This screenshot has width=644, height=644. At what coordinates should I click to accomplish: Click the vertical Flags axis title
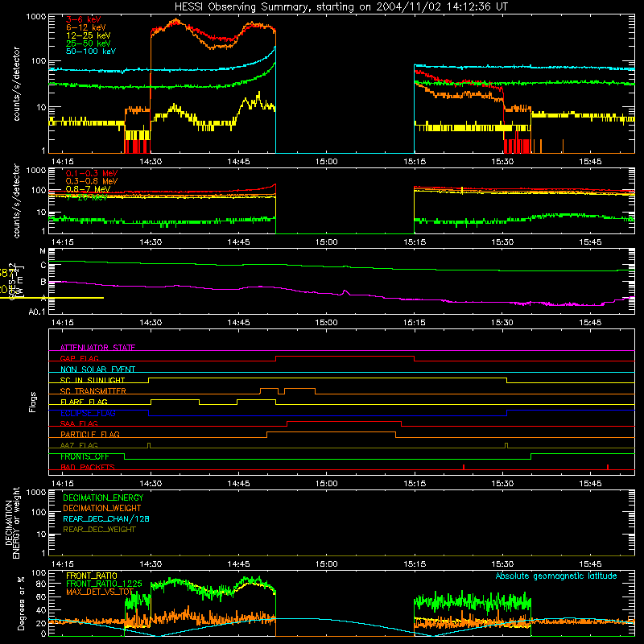coord(33,402)
